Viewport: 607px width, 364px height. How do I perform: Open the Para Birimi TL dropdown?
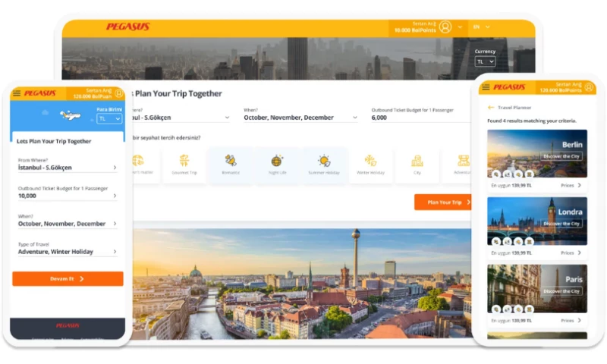coord(109,119)
